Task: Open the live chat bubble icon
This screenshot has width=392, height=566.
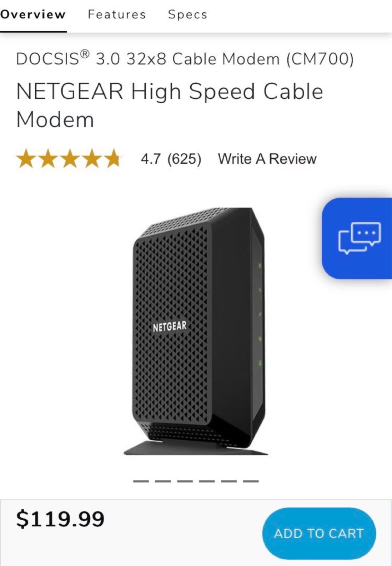Action: [x=358, y=238]
